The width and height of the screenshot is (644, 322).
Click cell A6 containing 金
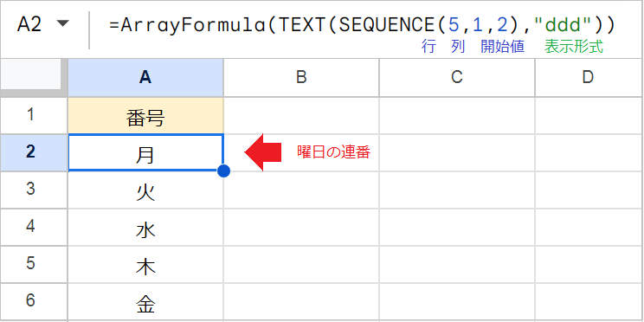(x=145, y=302)
